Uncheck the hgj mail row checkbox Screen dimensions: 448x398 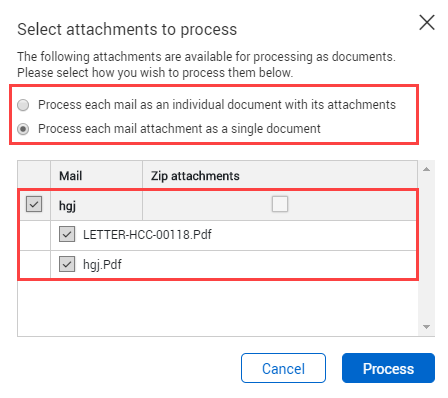34,204
